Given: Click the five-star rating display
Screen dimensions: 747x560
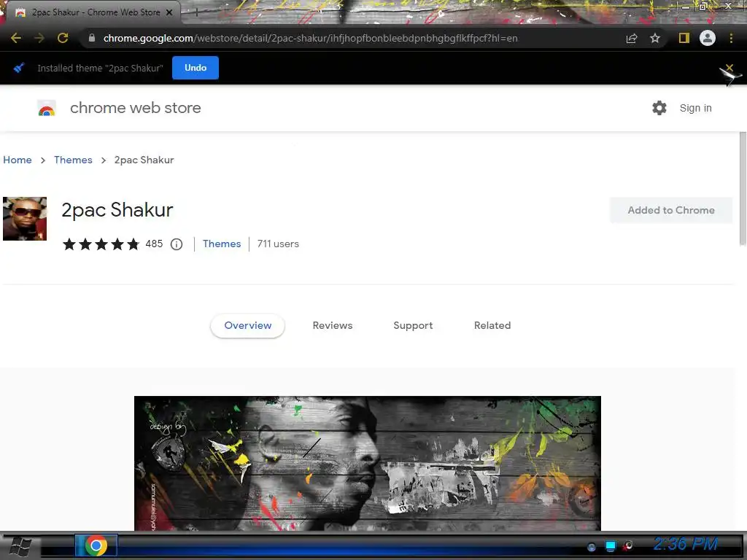Looking at the screenshot, I should pos(101,244).
